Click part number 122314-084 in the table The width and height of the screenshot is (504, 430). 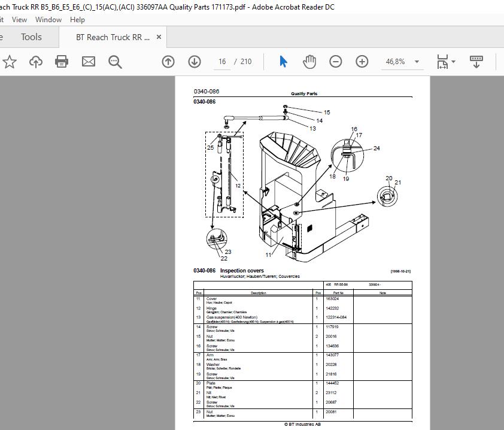click(336, 317)
